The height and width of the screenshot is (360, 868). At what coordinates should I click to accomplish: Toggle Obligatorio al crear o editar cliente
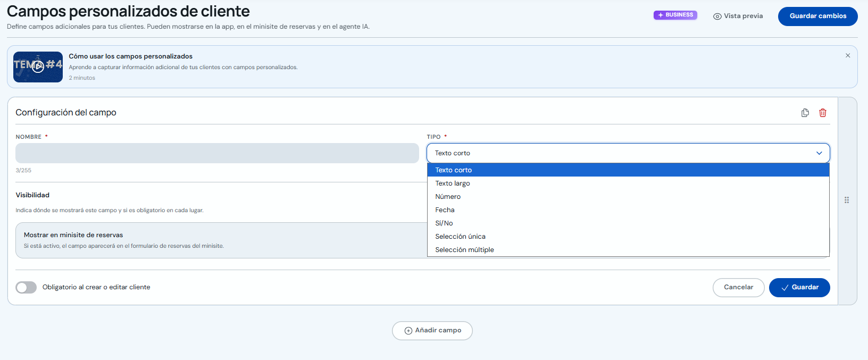pos(26,288)
